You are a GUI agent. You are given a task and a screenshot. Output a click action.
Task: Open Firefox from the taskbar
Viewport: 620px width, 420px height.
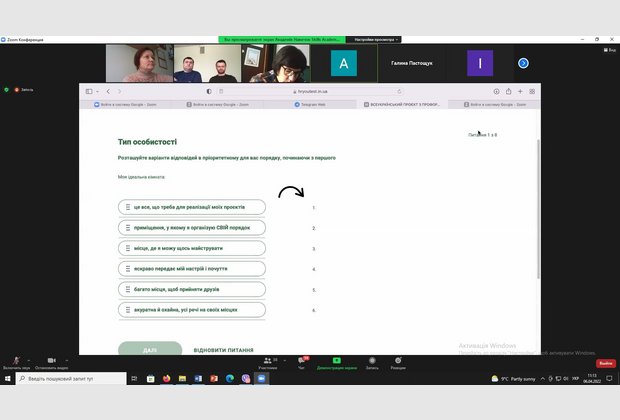point(166,378)
